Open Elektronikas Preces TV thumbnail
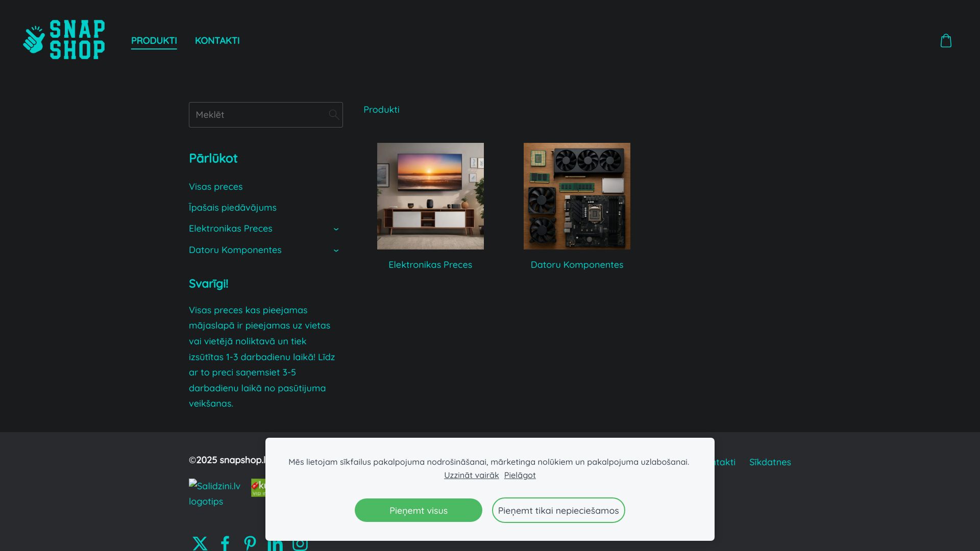 [430, 196]
